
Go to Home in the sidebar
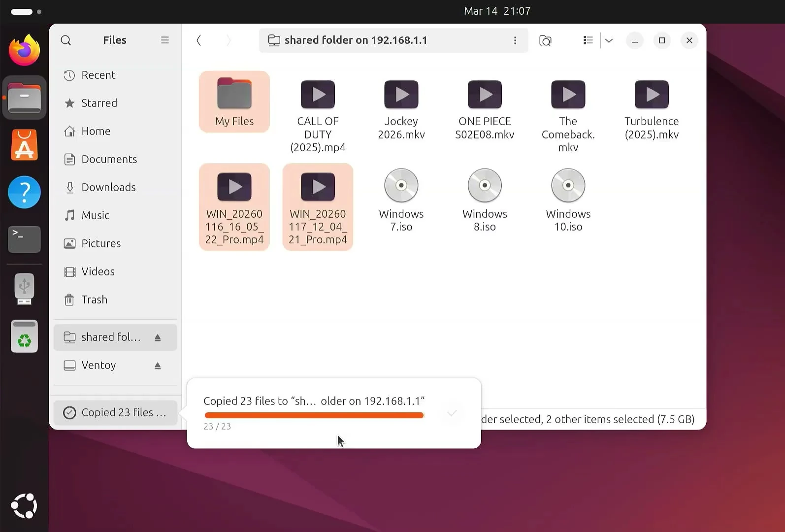click(x=115, y=132)
